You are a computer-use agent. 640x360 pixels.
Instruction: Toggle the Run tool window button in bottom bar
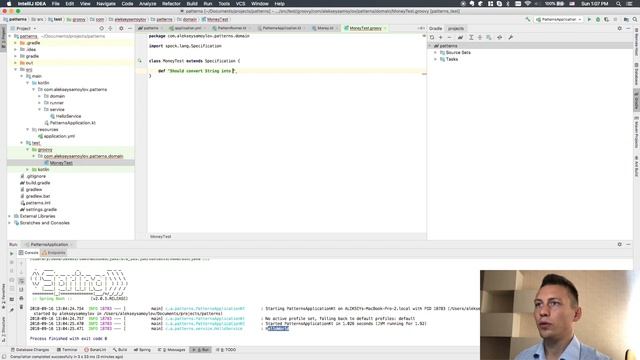point(201,350)
